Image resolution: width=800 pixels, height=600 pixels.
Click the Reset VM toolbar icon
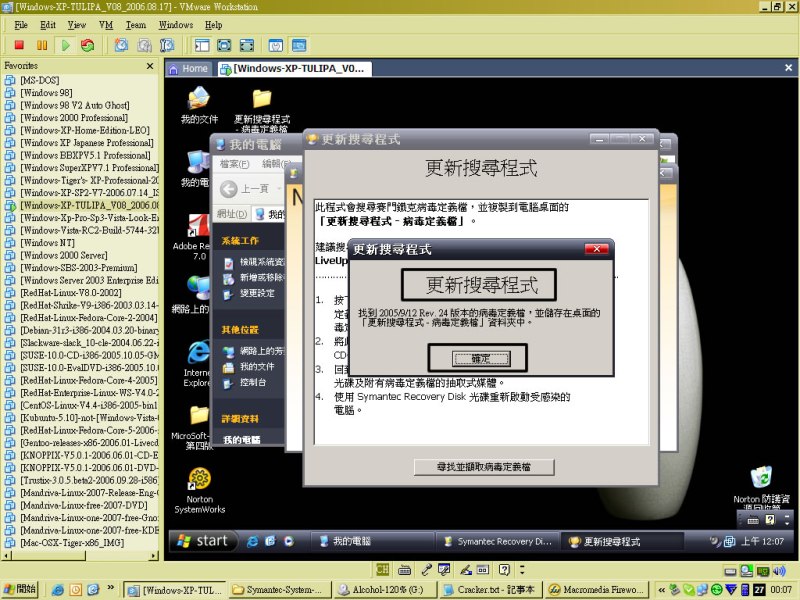(x=88, y=45)
